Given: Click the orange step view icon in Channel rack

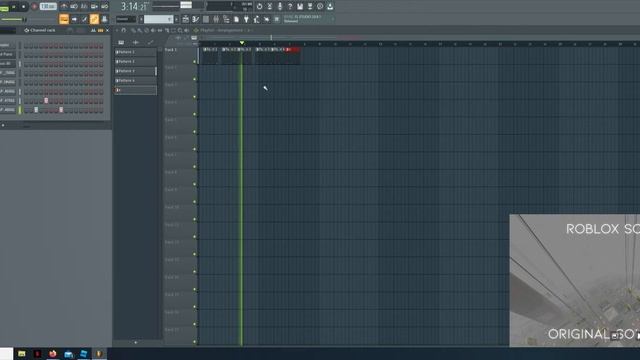Looking at the screenshot, I should pos(100,30).
